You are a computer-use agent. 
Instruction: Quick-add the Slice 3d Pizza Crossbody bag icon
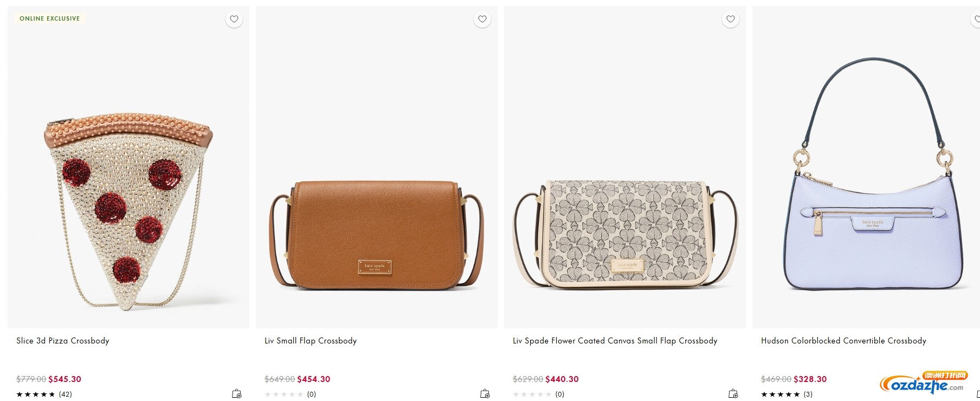point(237,394)
